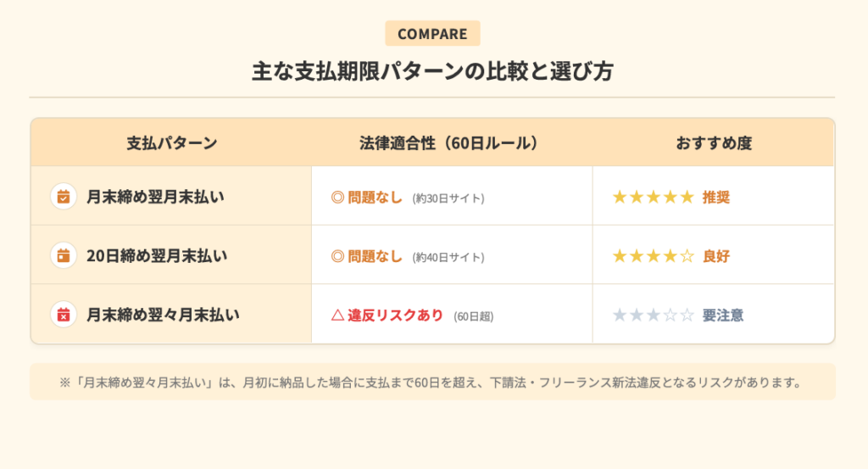The width and height of the screenshot is (868, 469).
Task: Click the main heading 主な支払期限パターンの比較と選び方
Action: tap(432, 71)
